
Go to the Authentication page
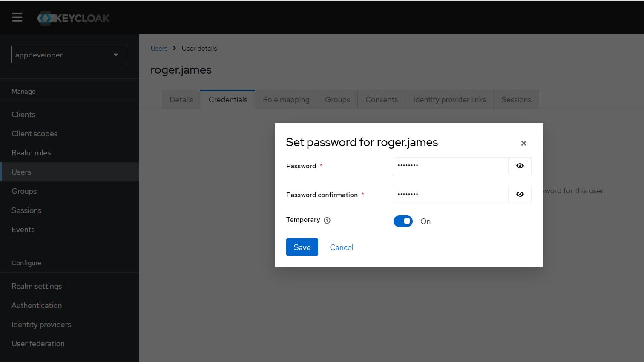69,305
